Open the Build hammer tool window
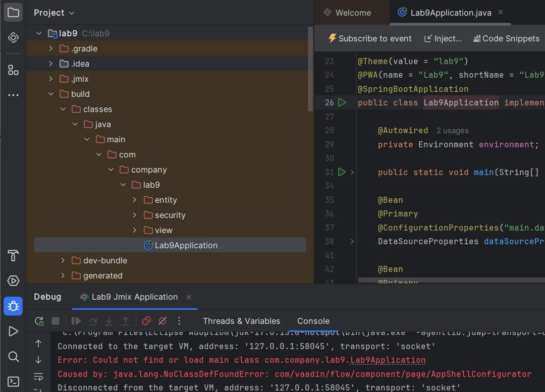545x392 pixels. click(13, 255)
